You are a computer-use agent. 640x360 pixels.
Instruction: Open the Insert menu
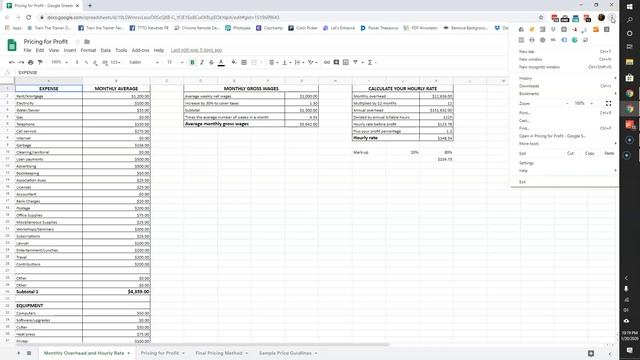point(70,50)
